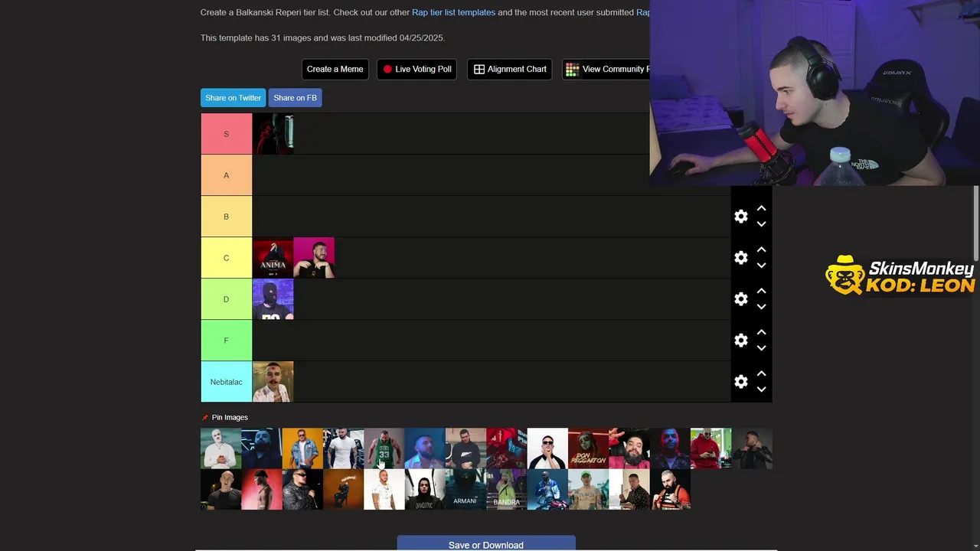Click the Pin Images label

[x=230, y=418]
